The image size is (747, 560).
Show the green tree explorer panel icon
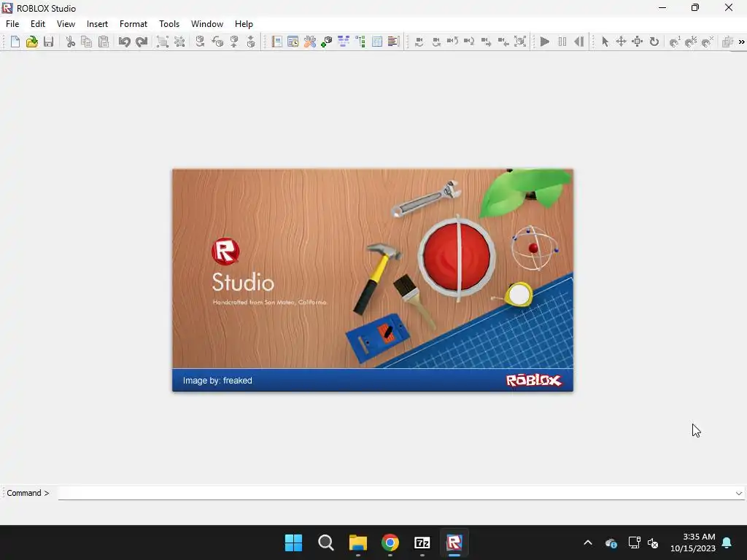360,42
